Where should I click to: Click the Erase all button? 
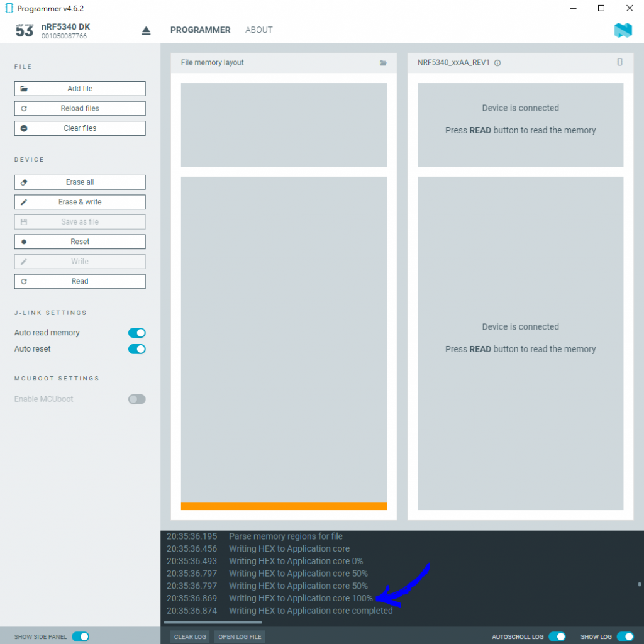80,182
